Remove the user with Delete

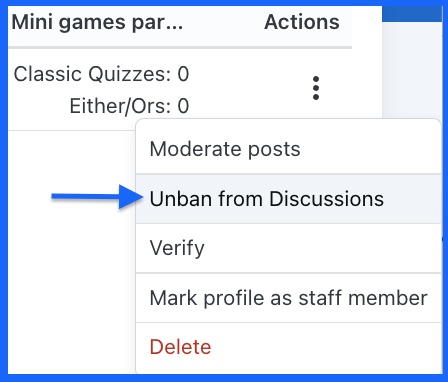tap(289, 347)
